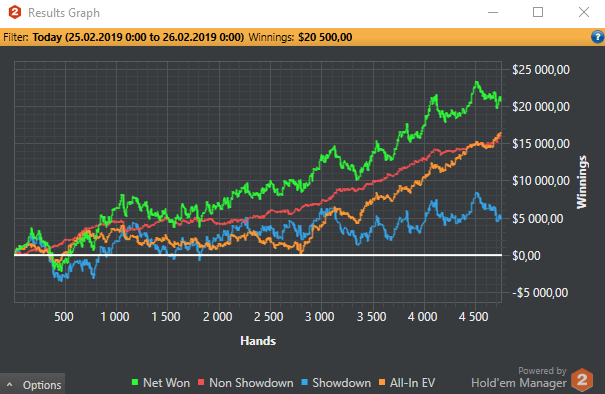Click the 1 500 hands axis label

[166, 317]
